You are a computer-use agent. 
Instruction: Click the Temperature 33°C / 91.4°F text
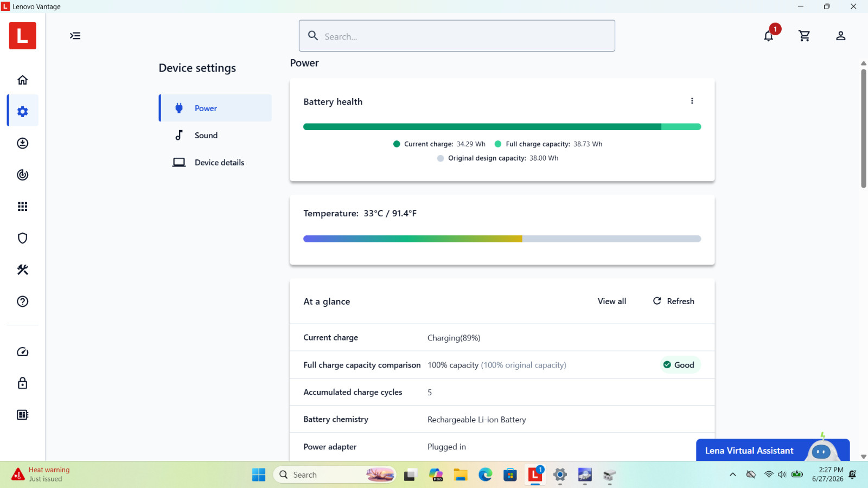click(360, 213)
